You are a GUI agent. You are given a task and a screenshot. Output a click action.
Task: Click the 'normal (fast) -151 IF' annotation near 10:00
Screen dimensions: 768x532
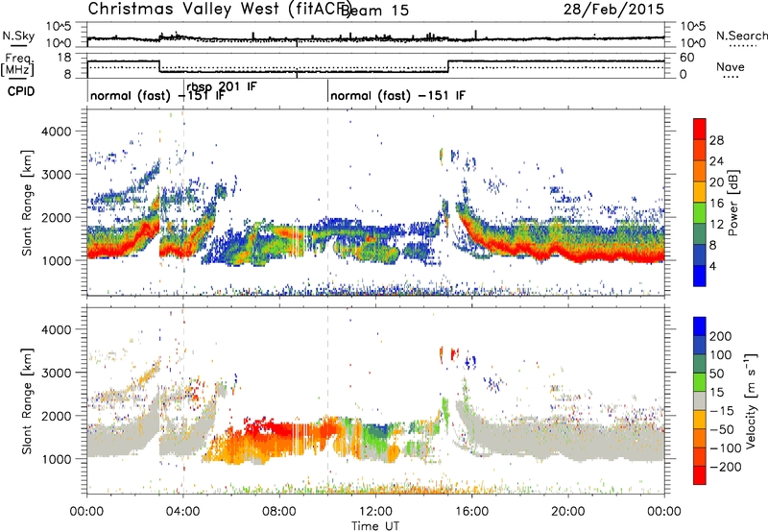397,95
